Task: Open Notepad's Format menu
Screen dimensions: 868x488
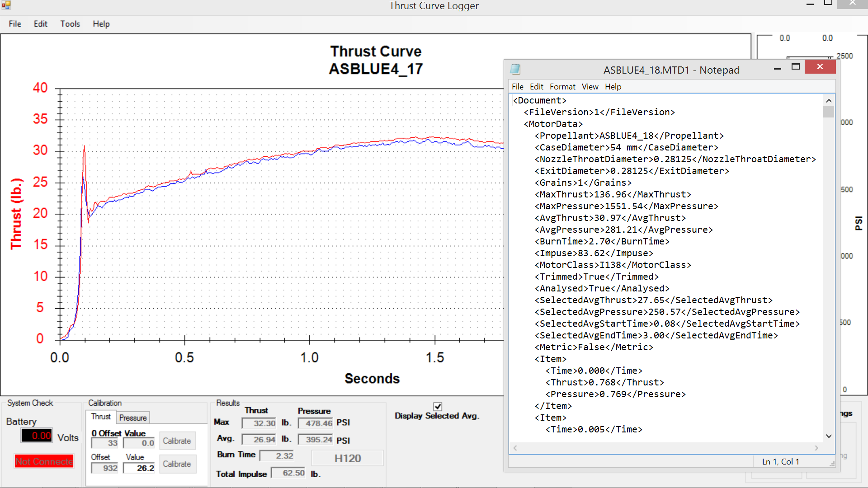Action: click(x=562, y=87)
